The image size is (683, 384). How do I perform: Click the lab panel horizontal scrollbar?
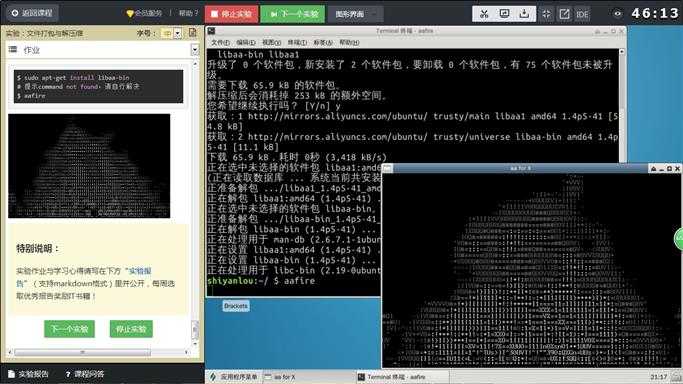point(83,352)
